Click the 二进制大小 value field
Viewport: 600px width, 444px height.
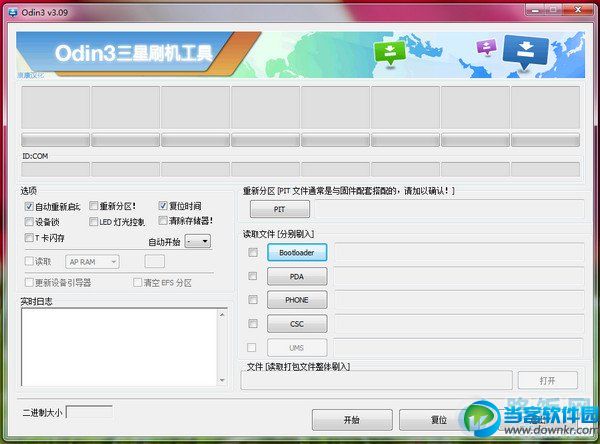(x=90, y=412)
